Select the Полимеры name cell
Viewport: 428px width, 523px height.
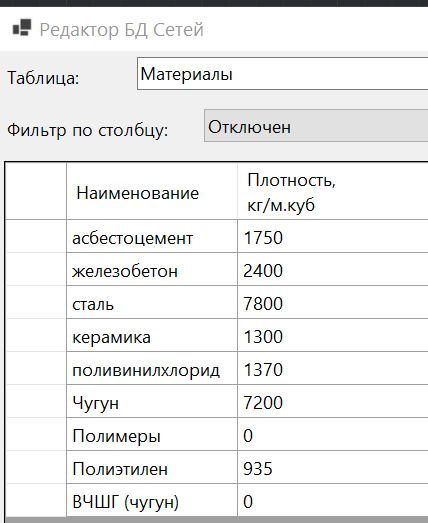point(152,434)
